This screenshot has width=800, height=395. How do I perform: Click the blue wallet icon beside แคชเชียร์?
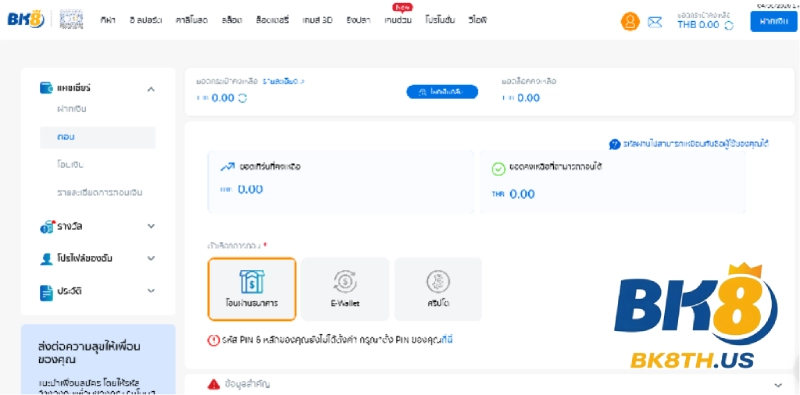46,88
